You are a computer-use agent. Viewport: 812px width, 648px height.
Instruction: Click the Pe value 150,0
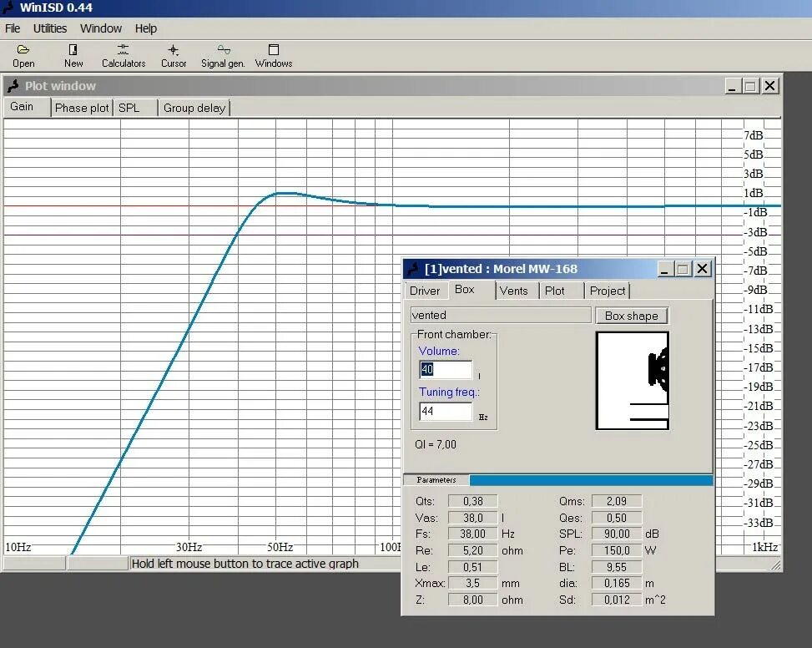(617, 550)
